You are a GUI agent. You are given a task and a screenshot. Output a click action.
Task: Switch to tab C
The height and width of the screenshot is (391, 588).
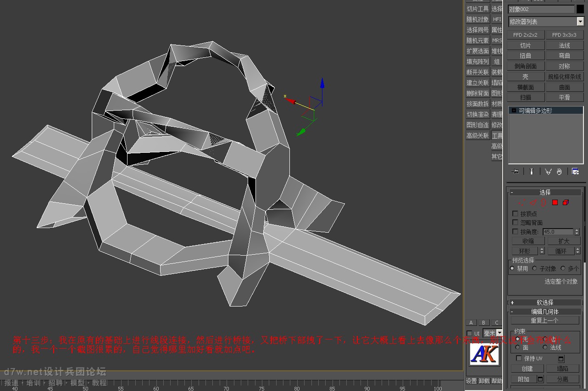pos(496,323)
